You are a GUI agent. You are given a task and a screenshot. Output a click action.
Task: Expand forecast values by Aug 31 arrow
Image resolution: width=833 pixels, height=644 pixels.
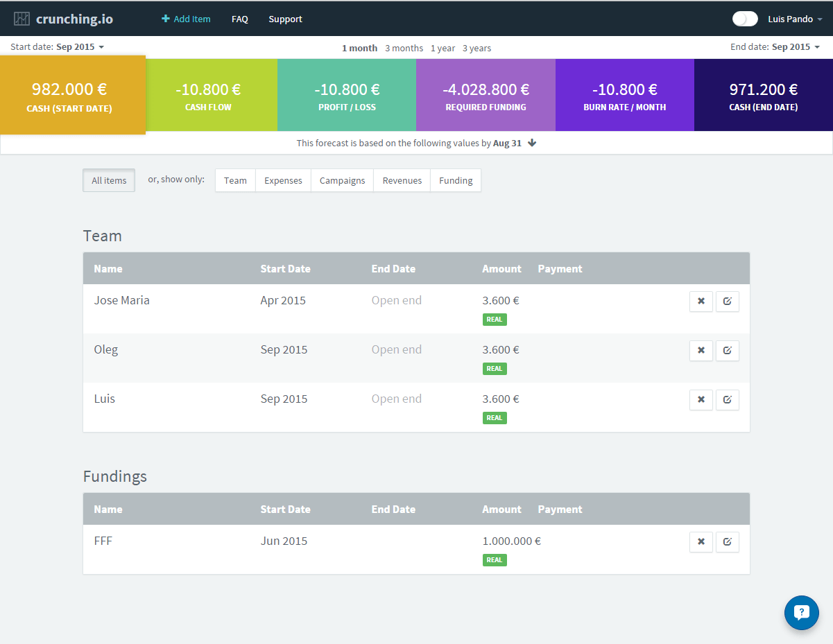(532, 143)
